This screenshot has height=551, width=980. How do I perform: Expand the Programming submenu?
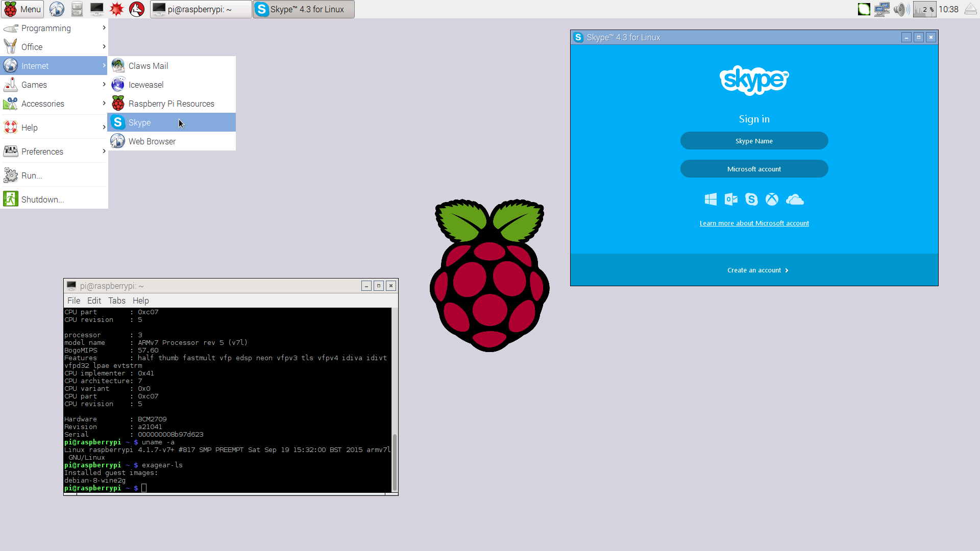click(x=54, y=28)
